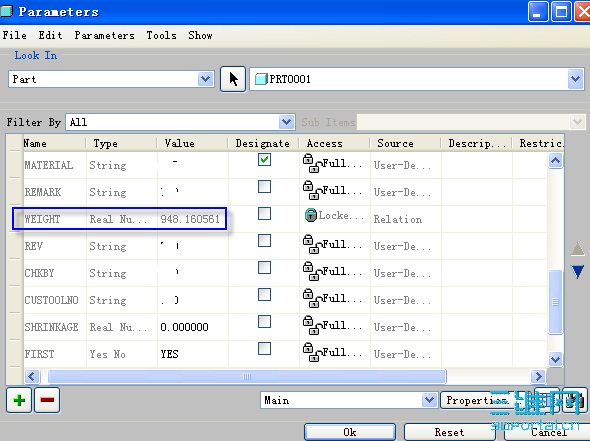Move parameter down with blue triangle
The image size is (590, 441).
pyautogui.click(x=578, y=272)
